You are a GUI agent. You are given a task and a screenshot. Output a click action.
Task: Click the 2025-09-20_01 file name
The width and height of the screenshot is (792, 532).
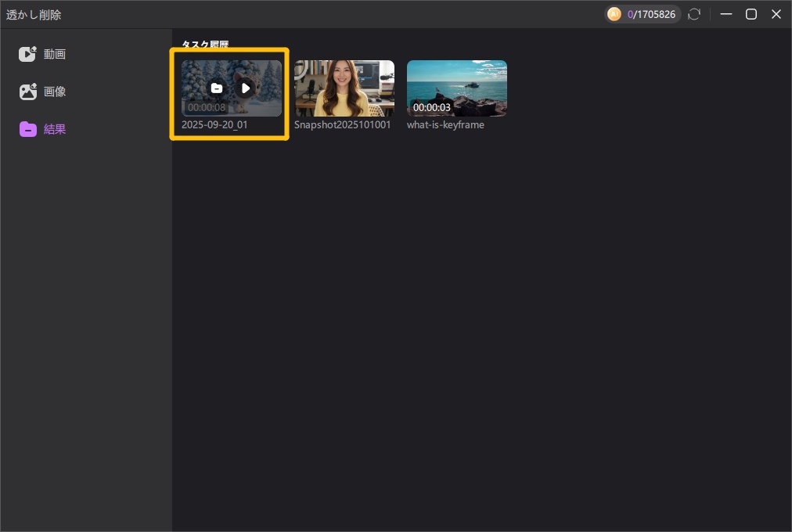point(214,124)
